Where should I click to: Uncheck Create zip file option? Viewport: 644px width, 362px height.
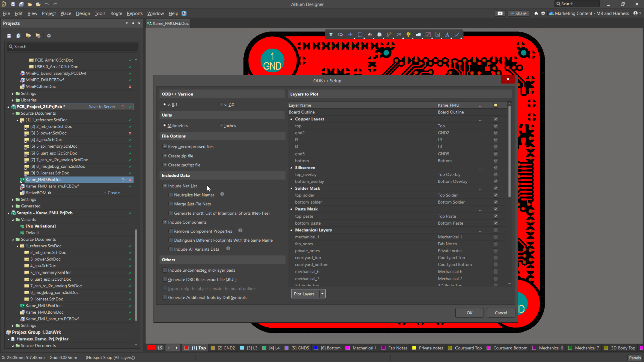click(x=165, y=156)
